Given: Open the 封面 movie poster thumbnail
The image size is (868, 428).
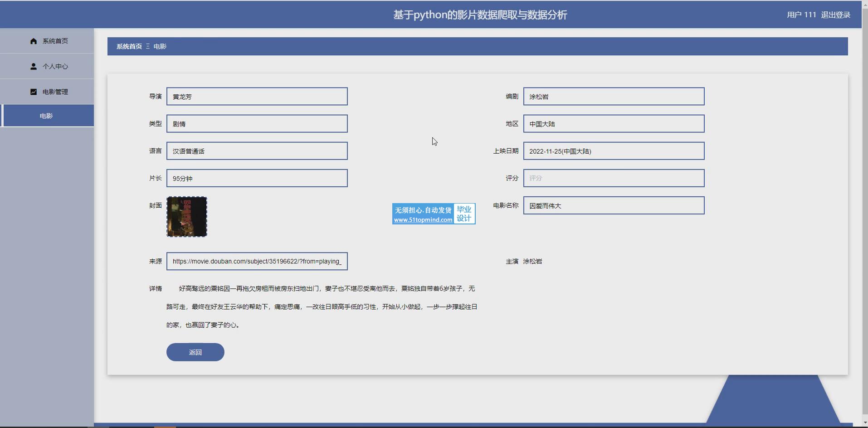Looking at the screenshot, I should point(187,217).
